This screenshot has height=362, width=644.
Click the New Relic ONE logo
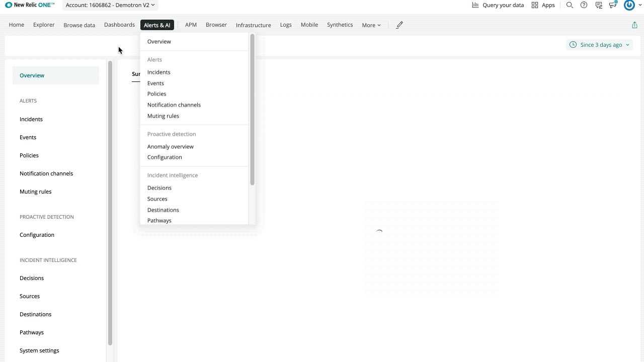[30, 5]
